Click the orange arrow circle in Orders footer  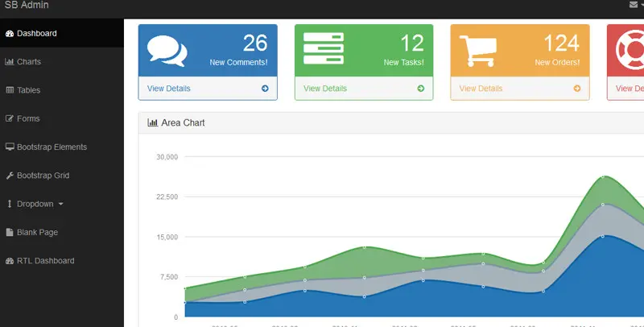577,89
